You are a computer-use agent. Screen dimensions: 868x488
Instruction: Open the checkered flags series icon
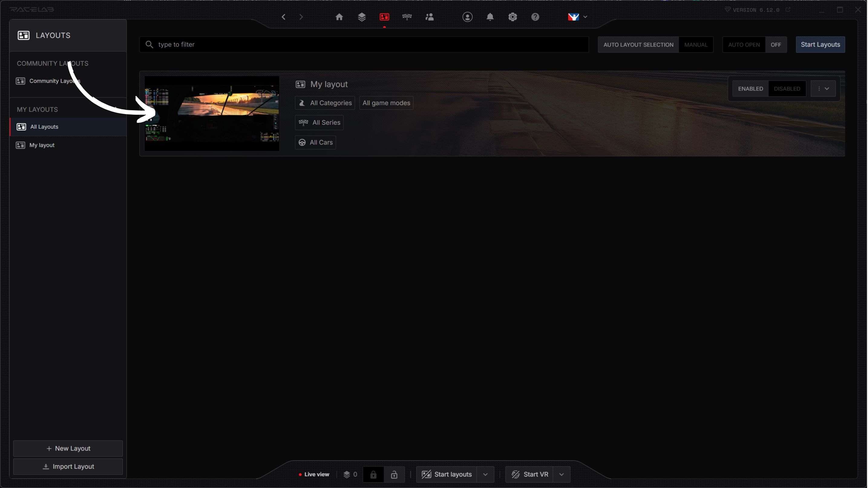(x=407, y=17)
